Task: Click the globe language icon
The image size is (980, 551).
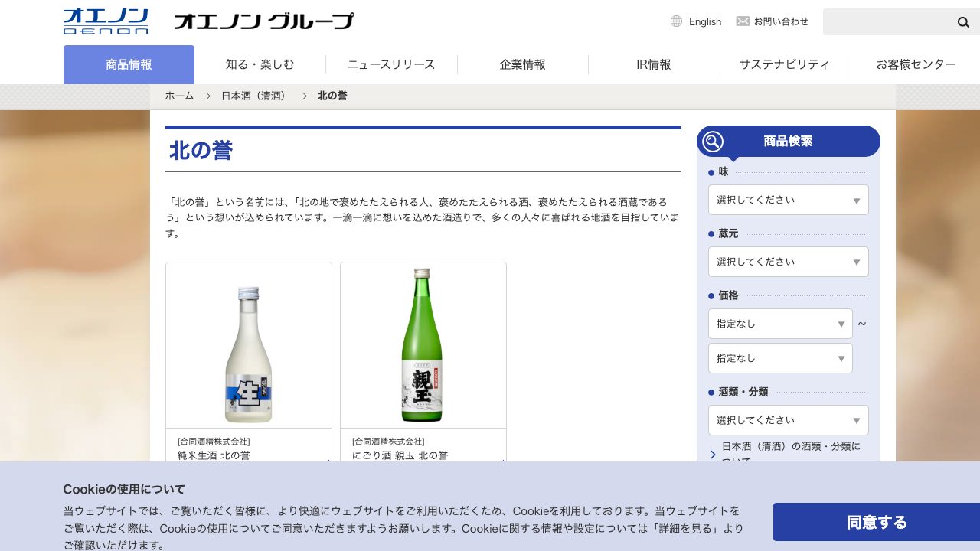Action: tap(676, 21)
